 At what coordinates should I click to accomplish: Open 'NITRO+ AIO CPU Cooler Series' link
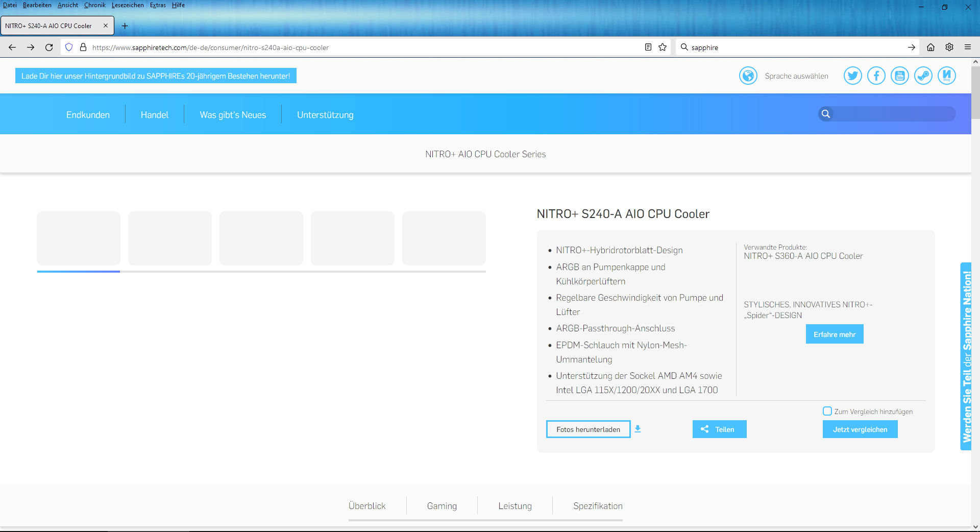pos(485,154)
